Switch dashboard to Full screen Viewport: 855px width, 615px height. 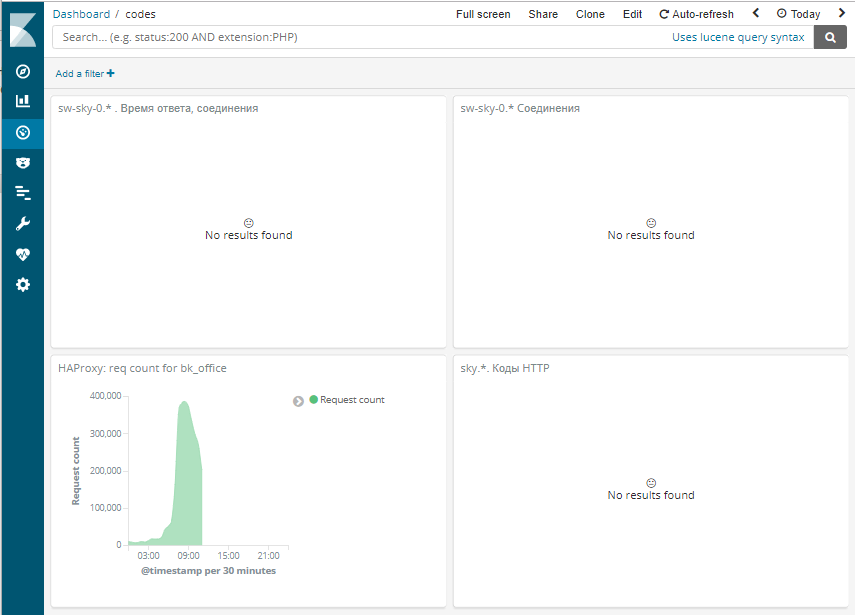pos(483,14)
